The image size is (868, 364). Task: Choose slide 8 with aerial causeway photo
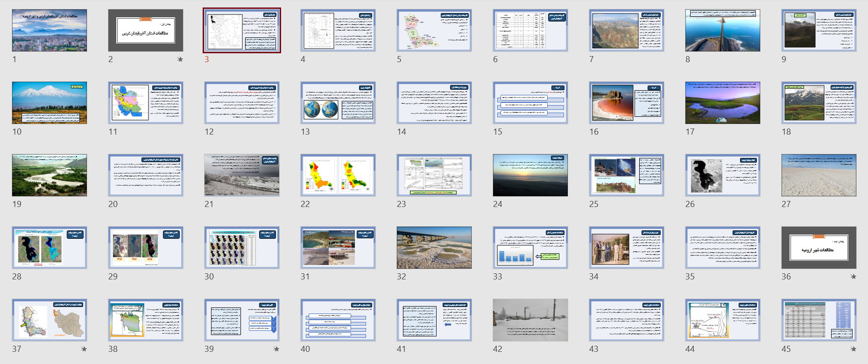tap(723, 30)
